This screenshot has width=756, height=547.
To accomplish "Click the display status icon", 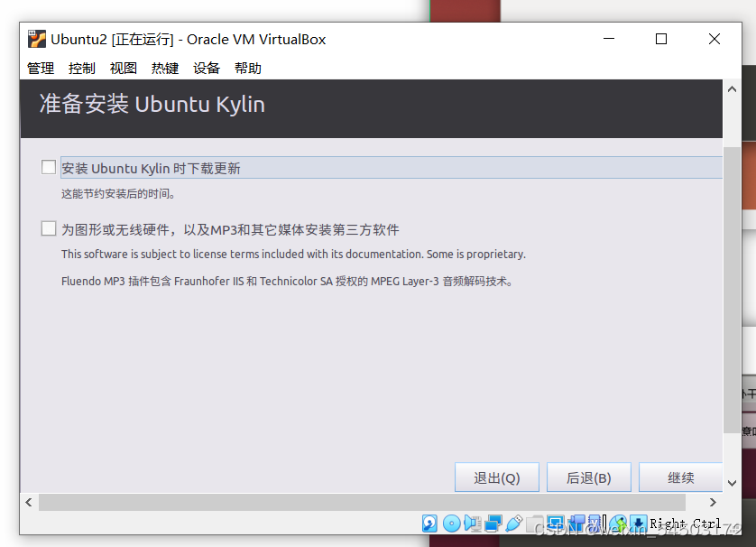I will (557, 523).
